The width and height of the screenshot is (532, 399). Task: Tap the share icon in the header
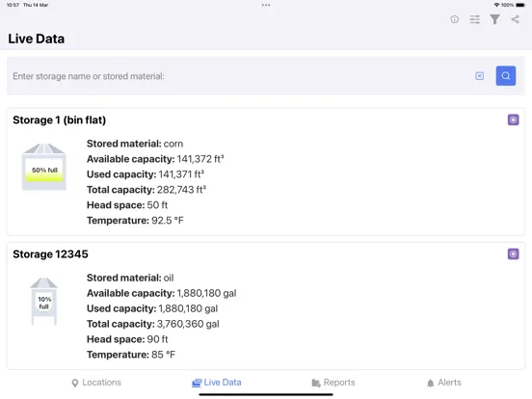[x=515, y=19]
